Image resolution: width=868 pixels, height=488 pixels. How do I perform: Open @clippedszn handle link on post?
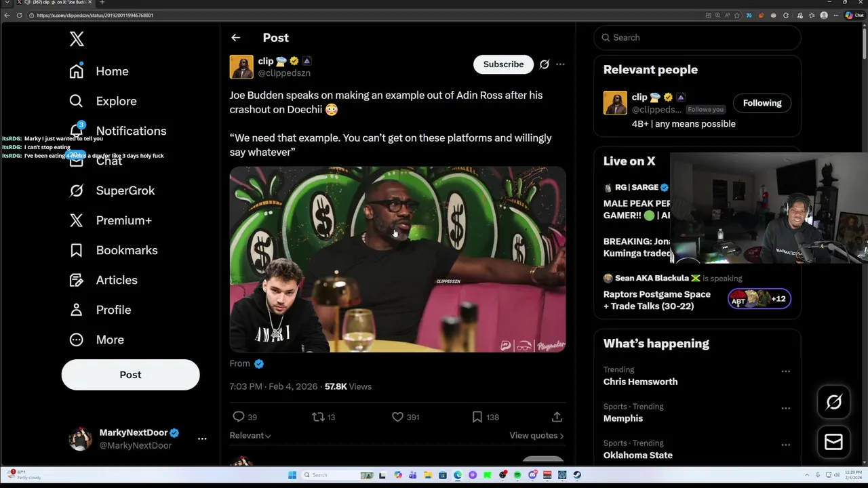click(x=284, y=73)
